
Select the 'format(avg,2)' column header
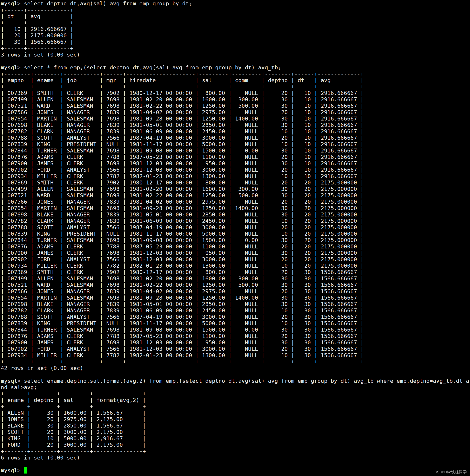118,400
